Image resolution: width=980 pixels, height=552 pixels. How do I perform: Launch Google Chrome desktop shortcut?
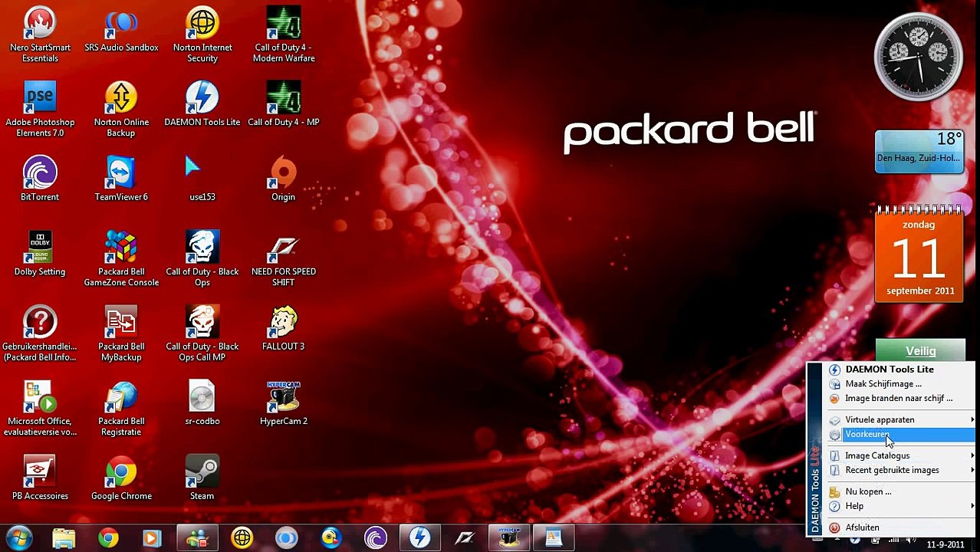click(x=121, y=478)
